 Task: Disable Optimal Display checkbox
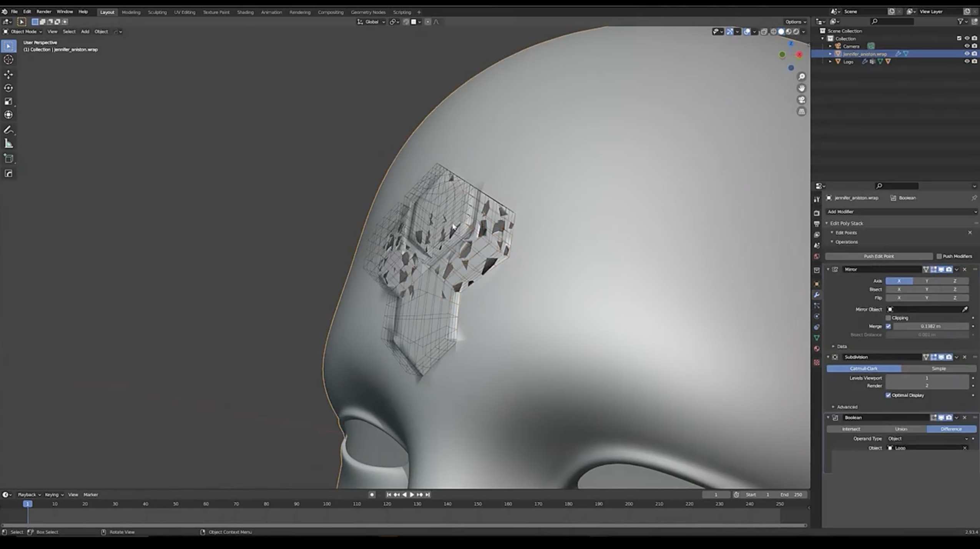(888, 395)
